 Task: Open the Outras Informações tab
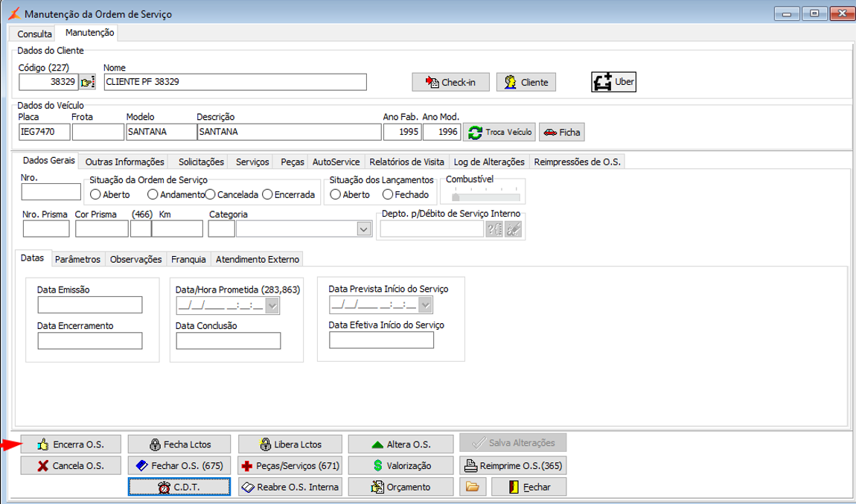click(124, 162)
